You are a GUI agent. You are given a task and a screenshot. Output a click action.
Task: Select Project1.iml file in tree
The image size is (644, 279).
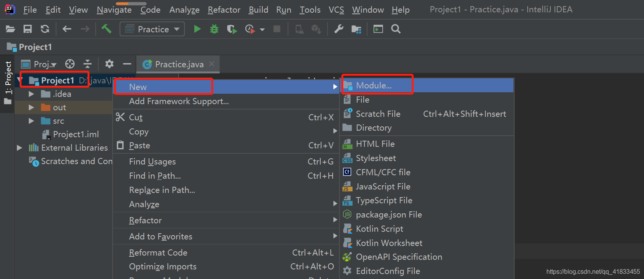(x=70, y=134)
